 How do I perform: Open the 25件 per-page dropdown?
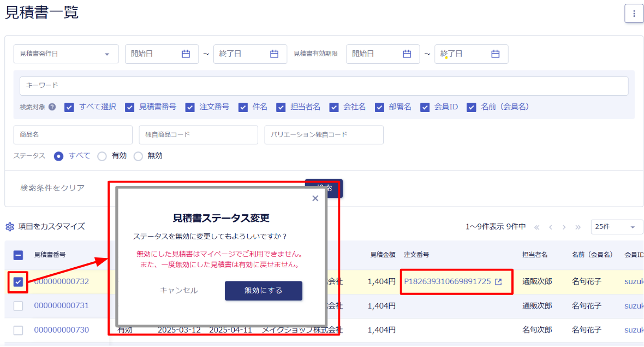617,226
